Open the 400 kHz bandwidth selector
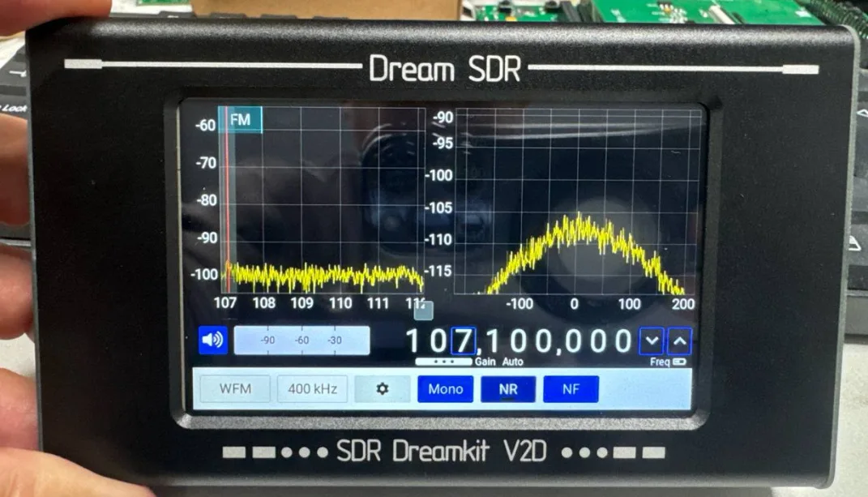This screenshot has height=497, width=868. tap(313, 389)
